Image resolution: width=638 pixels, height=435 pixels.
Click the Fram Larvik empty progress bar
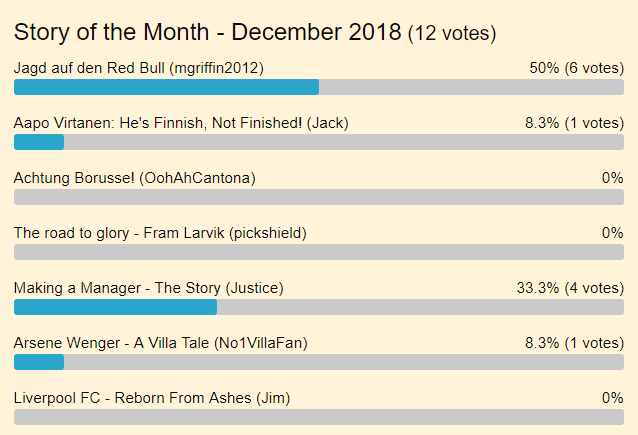318,252
